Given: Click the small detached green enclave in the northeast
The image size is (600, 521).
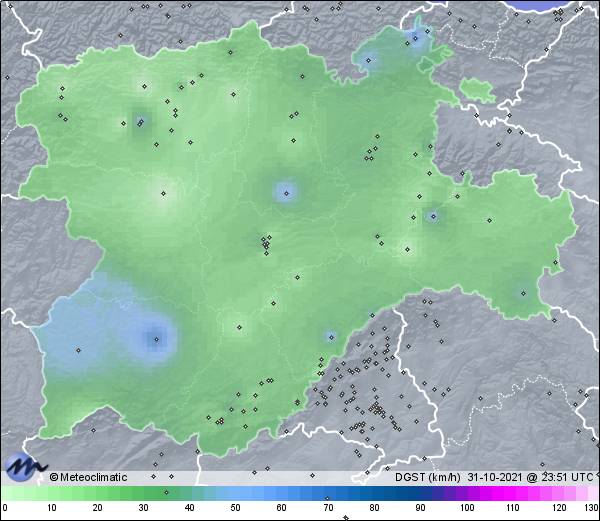Looking at the screenshot, I should point(477,90).
